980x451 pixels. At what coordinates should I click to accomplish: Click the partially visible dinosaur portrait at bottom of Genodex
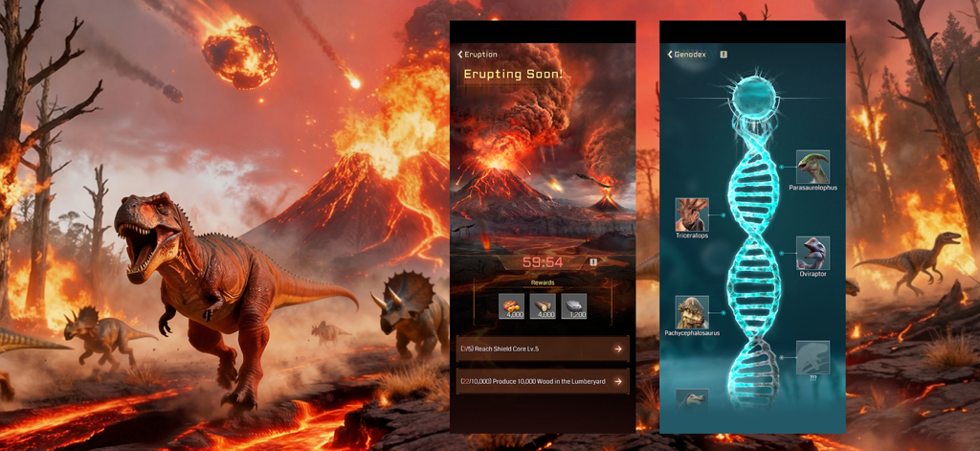click(692, 398)
